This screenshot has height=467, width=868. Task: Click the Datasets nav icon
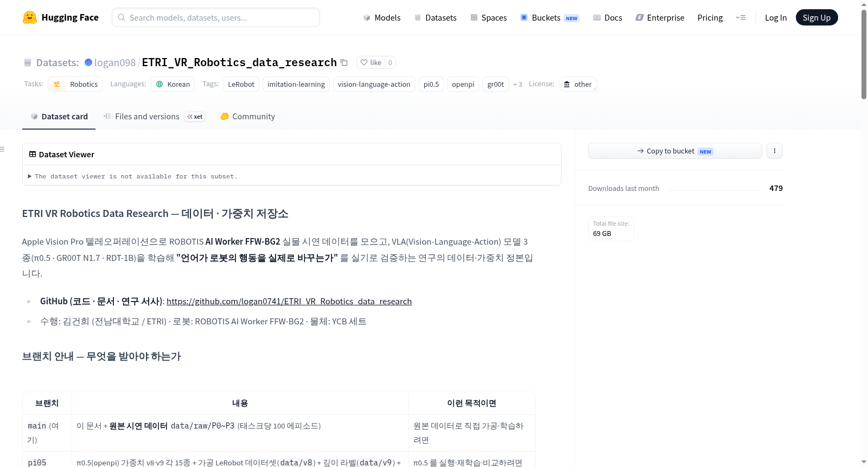418,18
